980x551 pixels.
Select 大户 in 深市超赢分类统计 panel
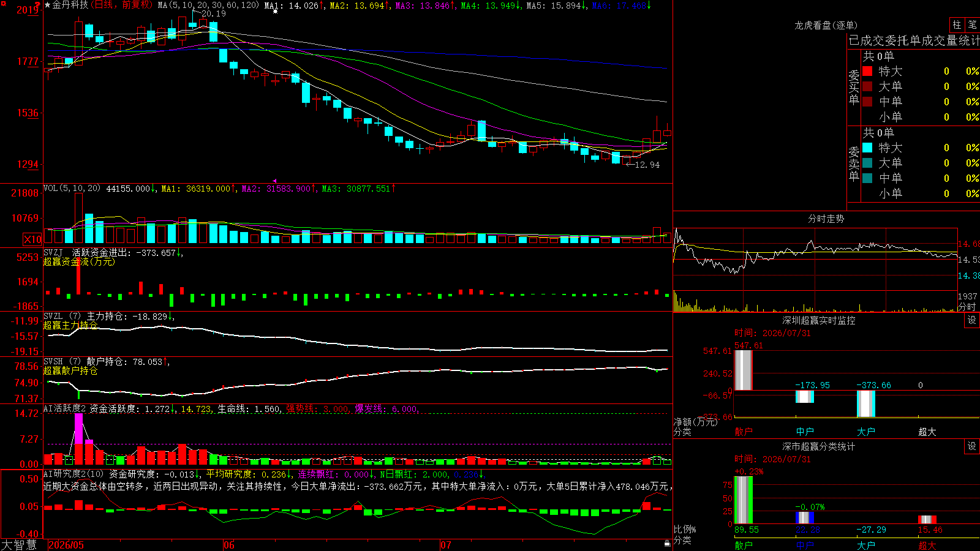pyautogui.click(x=866, y=545)
